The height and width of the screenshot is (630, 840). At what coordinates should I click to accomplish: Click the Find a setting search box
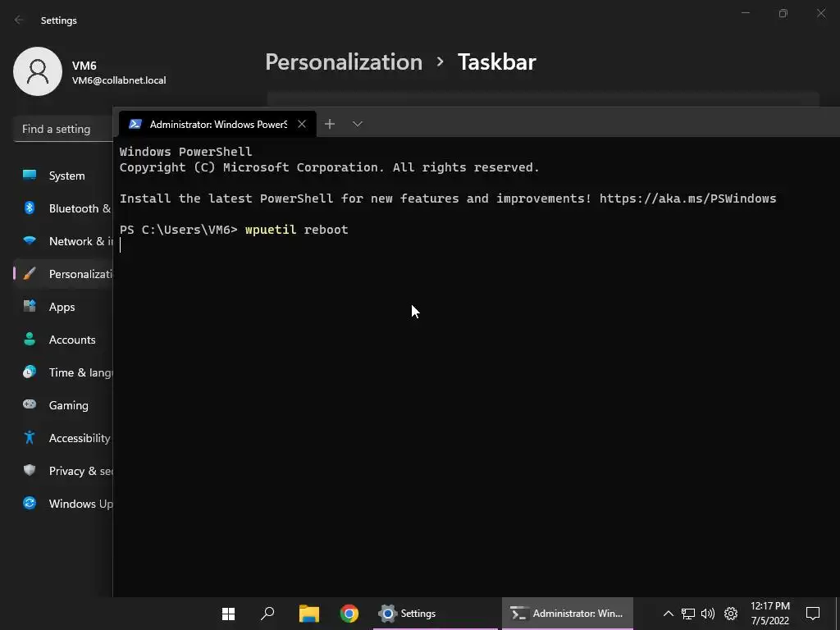click(x=62, y=129)
